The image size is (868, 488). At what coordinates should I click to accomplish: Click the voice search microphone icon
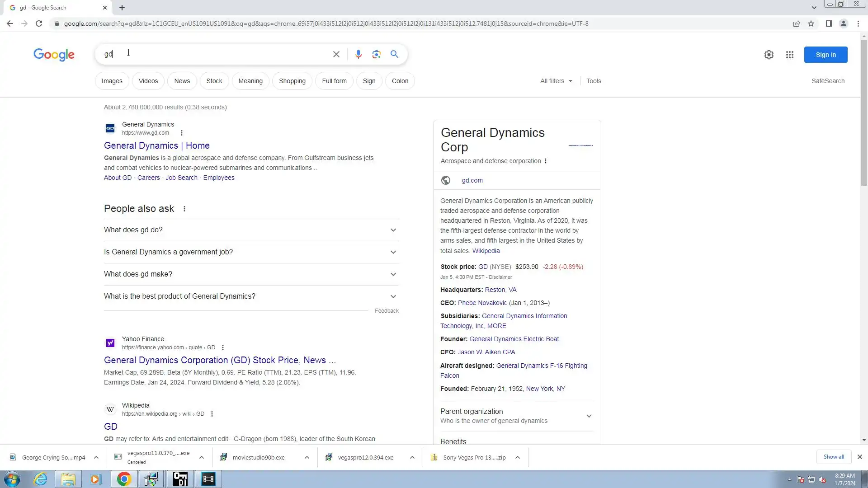click(358, 54)
